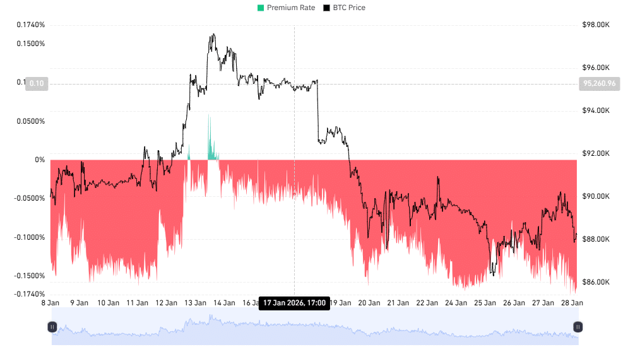
Task: Click the 17 Jan 2026 tooltip label
Action: (294, 303)
